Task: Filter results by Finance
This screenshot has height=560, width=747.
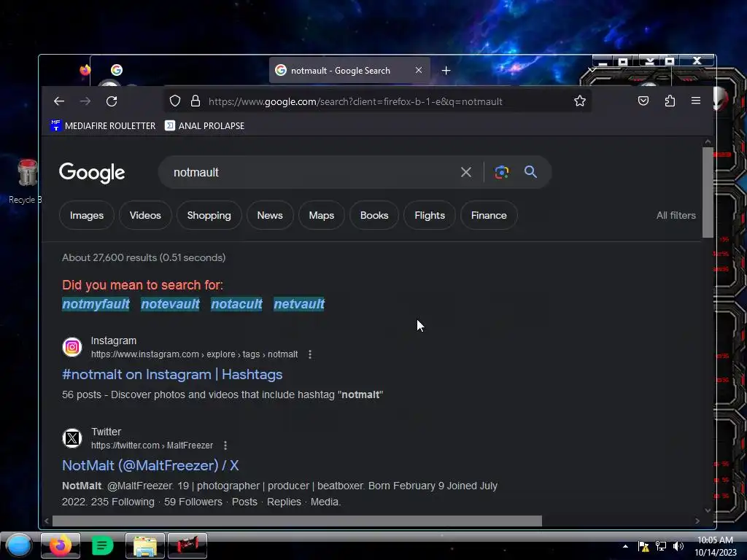Action: pyautogui.click(x=489, y=215)
